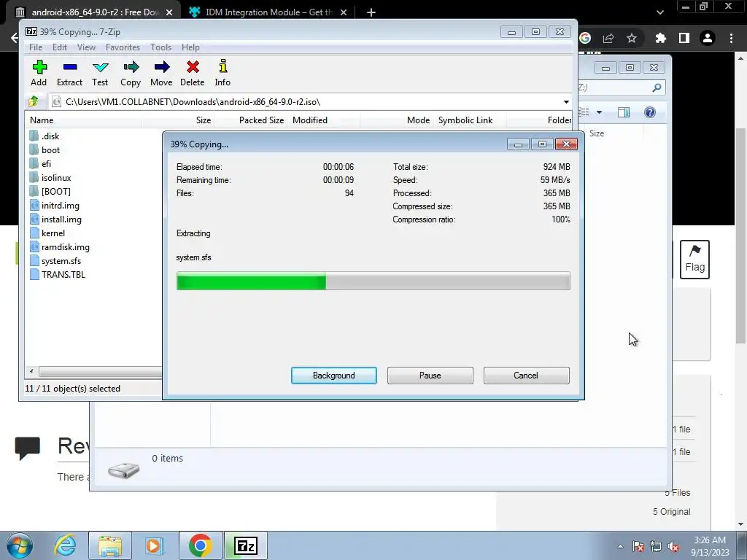
Task: Open a new Chrome tab
Action: coord(371,12)
